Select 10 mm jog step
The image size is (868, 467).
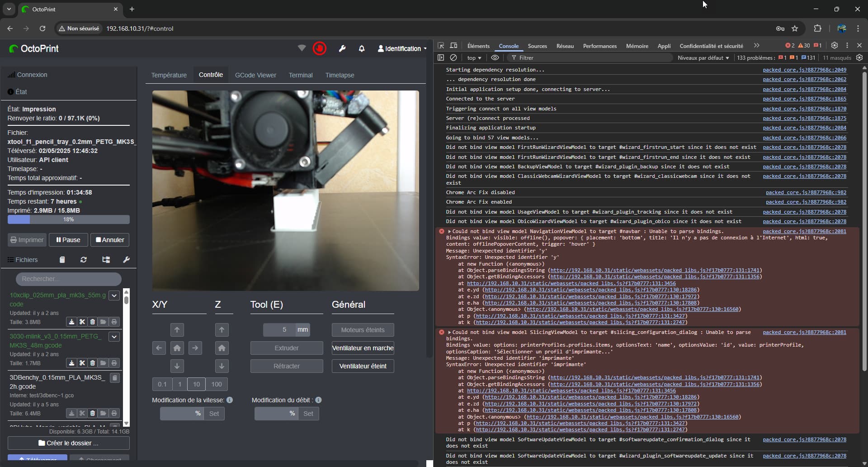pyautogui.click(x=197, y=384)
